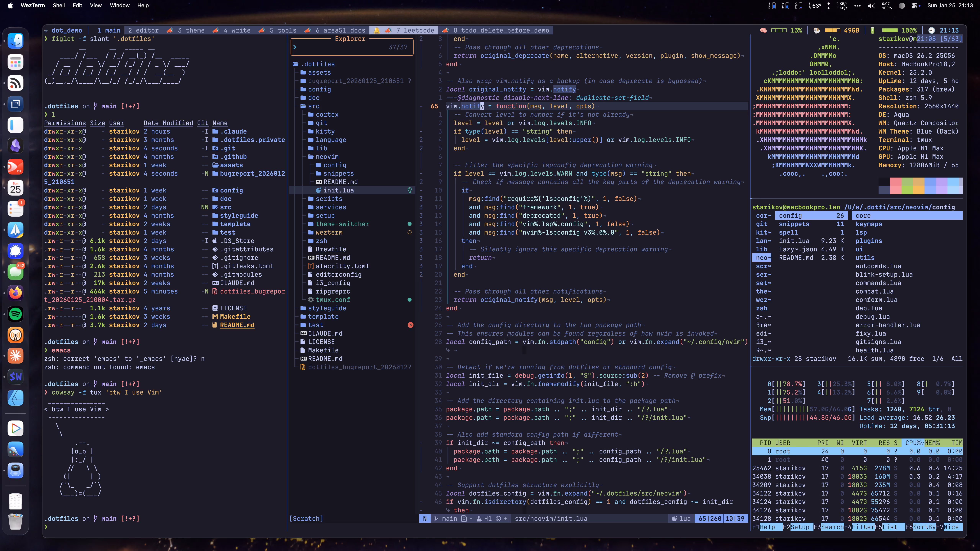Click archive icon of dotfiles_bugreport in explorer
Image resolution: width=980 pixels, height=551 pixels.
pyautogui.click(x=303, y=367)
